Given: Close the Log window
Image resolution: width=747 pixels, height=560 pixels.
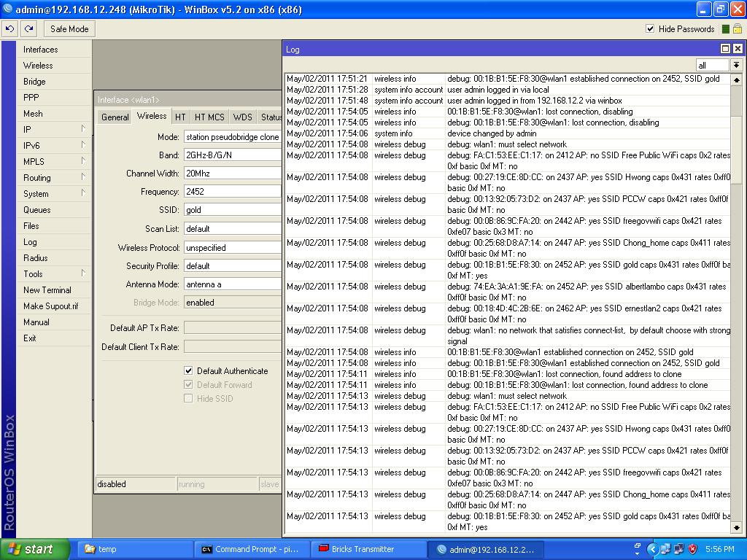Looking at the screenshot, I should tap(738, 49).
